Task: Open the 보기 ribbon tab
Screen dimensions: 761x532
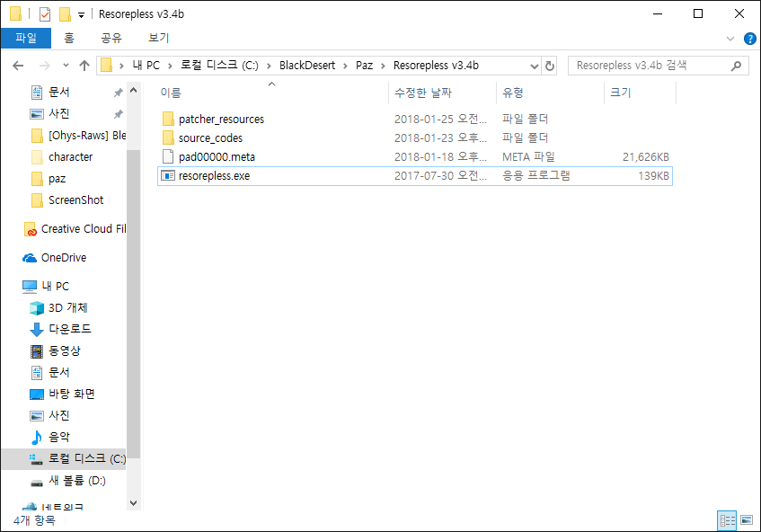Action: point(158,38)
